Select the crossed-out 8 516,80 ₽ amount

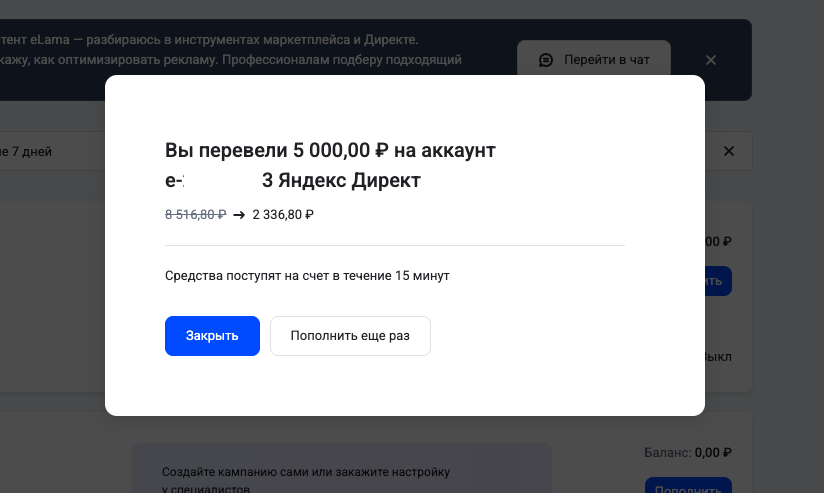[x=195, y=214]
